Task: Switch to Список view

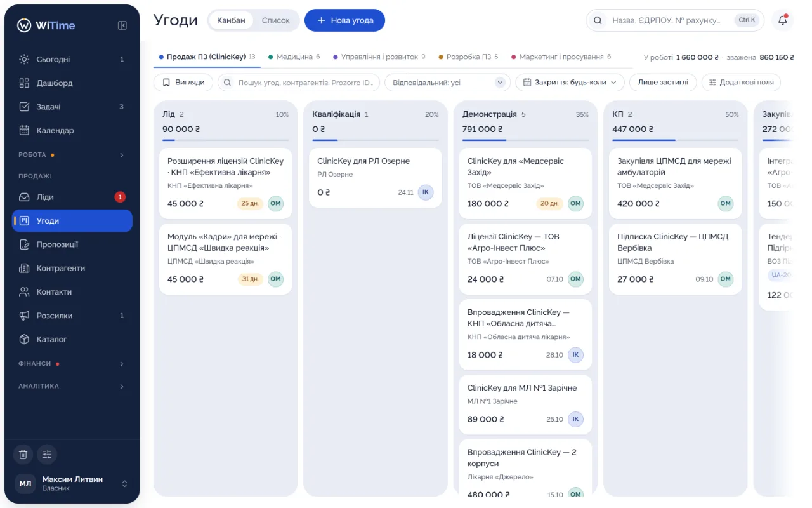Action: pyautogui.click(x=276, y=20)
